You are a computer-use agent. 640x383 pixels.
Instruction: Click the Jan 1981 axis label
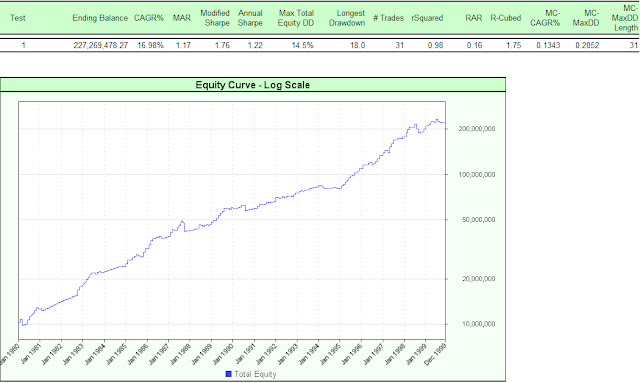pyautogui.click(x=30, y=354)
